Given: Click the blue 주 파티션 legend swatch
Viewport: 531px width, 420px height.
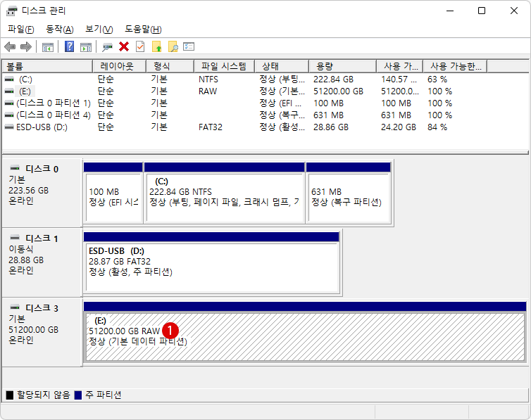Looking at the screenshot, I should pos(78,395).
